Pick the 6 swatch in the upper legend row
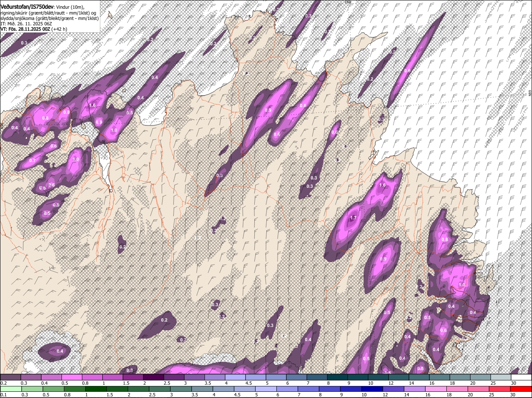Viewport: 532px width, 398px height. [x=296, y=377]
